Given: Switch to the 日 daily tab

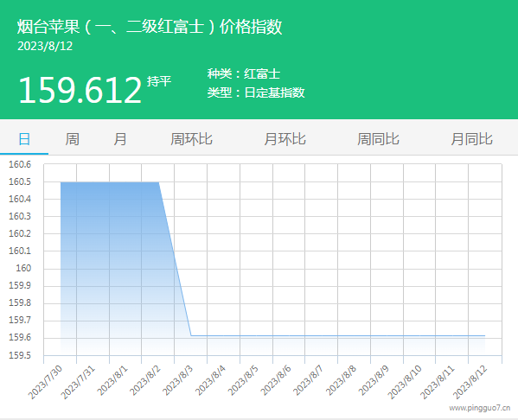Looking at the screenshot, I should coord(24,139).
